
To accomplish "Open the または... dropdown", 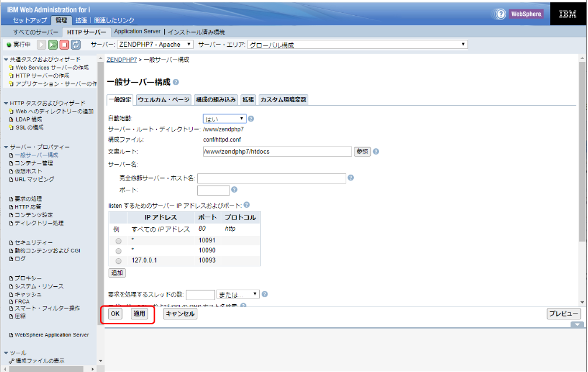I will (238, 294).
